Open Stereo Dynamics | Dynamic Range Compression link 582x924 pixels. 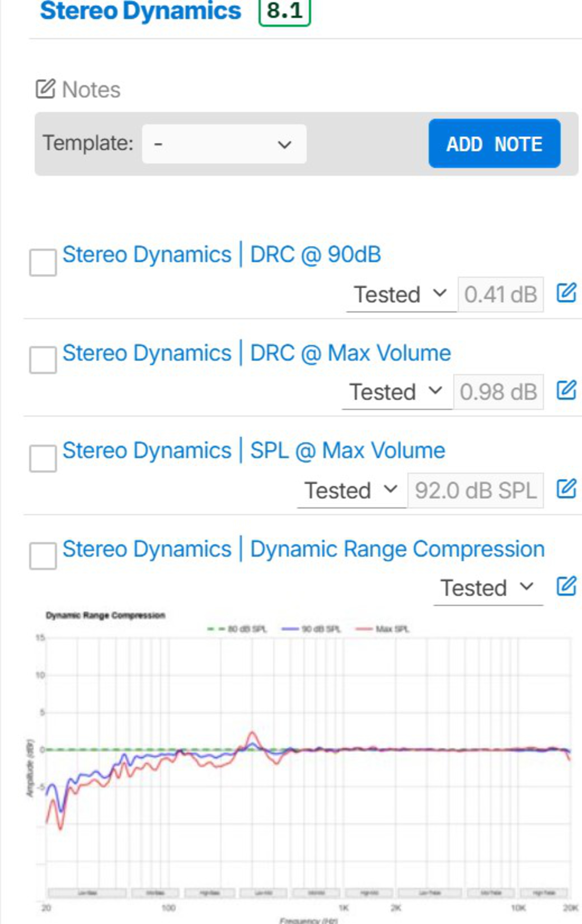(x=303, y=549)
